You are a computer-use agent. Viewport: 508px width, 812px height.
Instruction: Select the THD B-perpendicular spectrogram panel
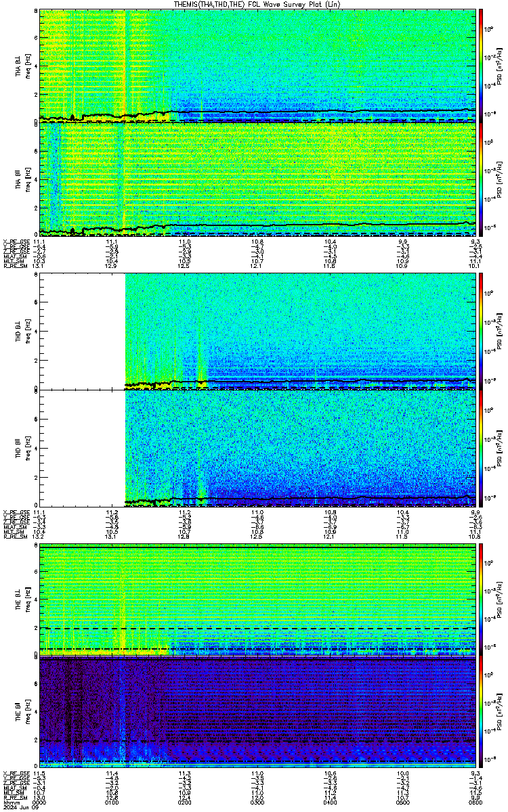258,330
